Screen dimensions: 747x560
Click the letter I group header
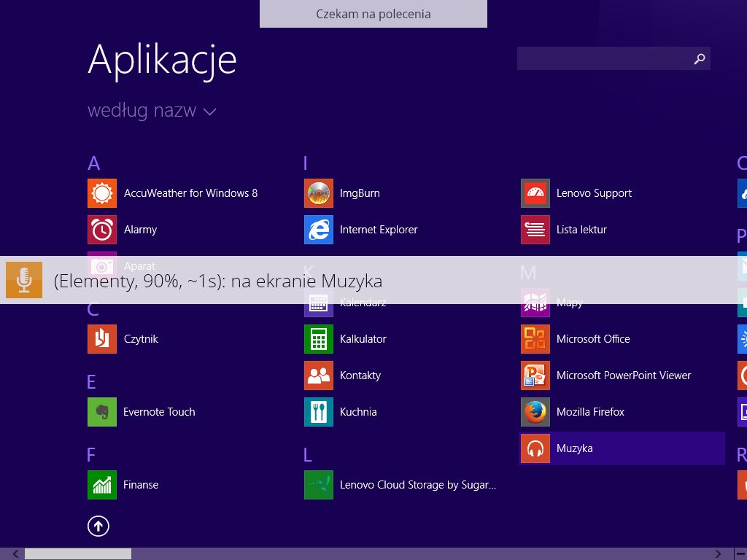click(306, 163)
